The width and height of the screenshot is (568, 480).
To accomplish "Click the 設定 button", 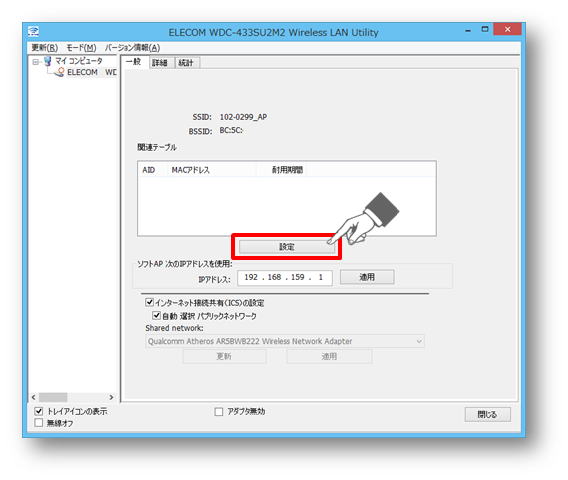I will [x=287, y=247].
